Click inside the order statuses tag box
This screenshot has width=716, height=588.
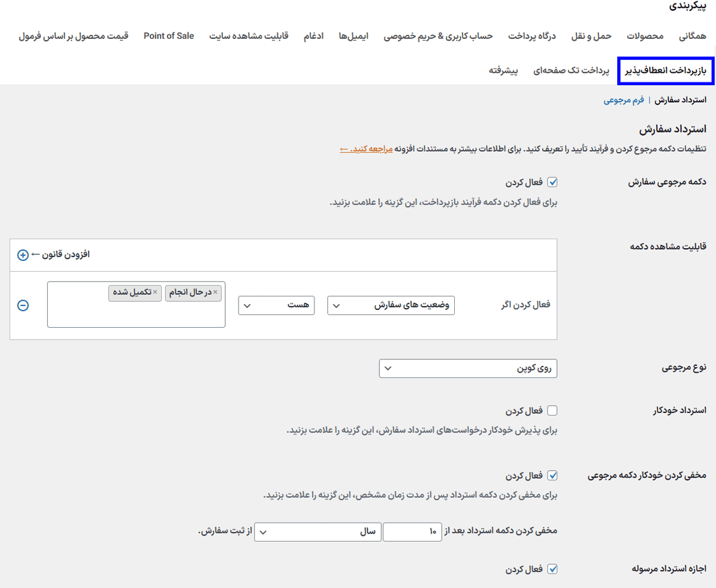click(136, 313)
